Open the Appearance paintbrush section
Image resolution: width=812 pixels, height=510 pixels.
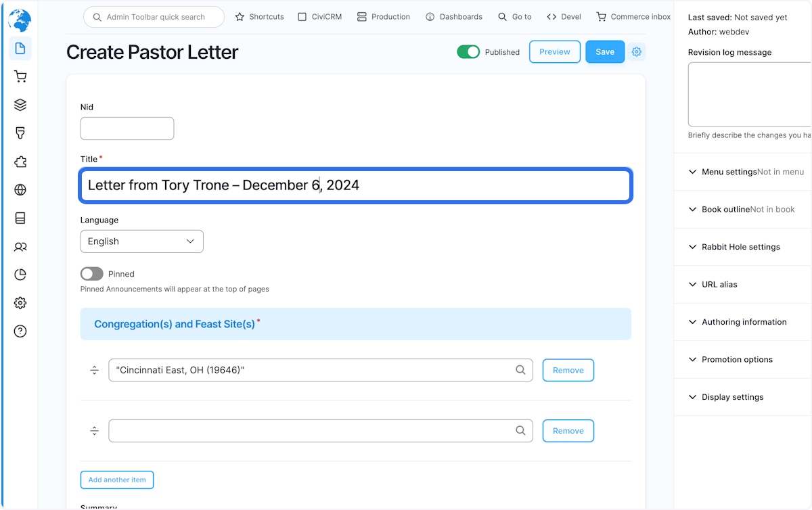20,133
